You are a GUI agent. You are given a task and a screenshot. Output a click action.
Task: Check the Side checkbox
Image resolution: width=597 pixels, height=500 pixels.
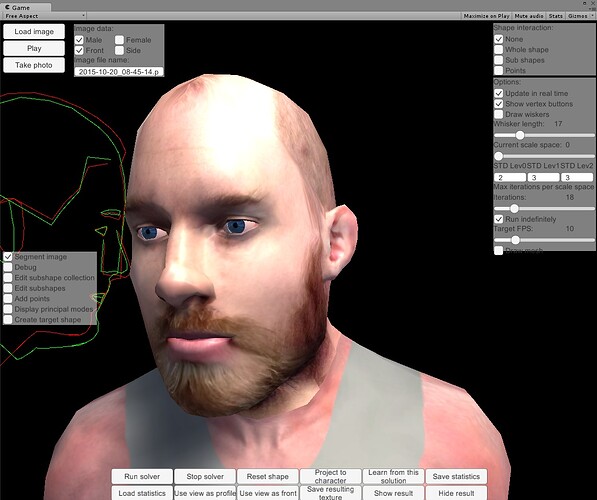(x=120, y=51)
